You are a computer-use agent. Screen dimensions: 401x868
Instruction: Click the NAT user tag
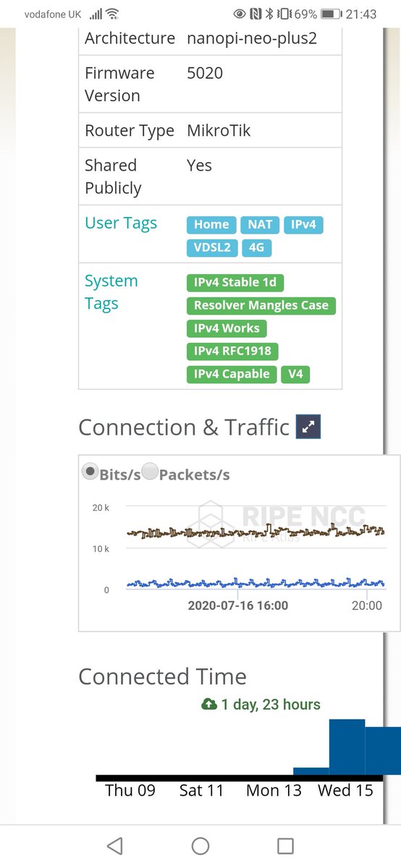click(x=260, y=225)
